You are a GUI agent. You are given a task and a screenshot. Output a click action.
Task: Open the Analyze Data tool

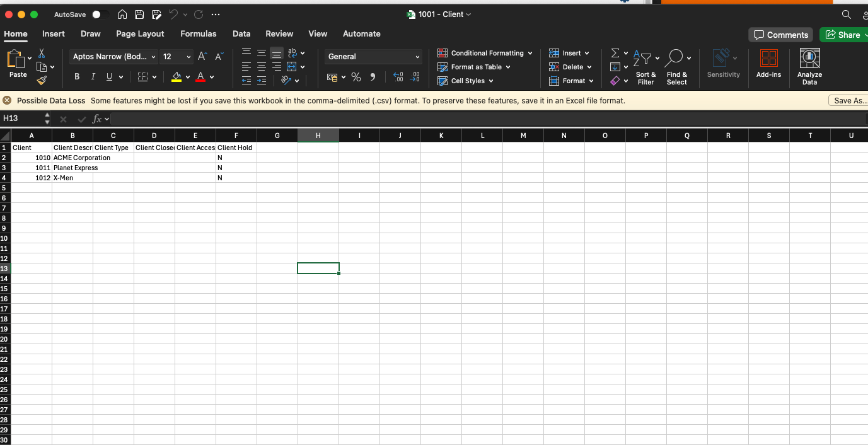(809, 67)
